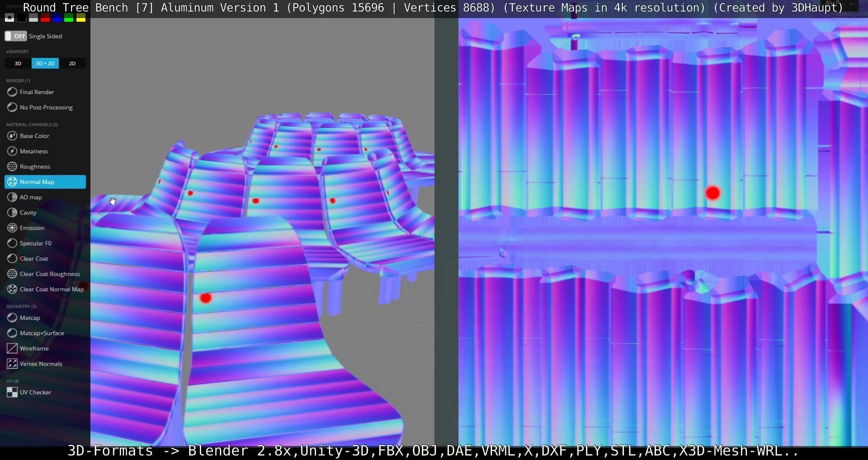Show Vertex Normals geometry
868x460 pixels.
41,364
